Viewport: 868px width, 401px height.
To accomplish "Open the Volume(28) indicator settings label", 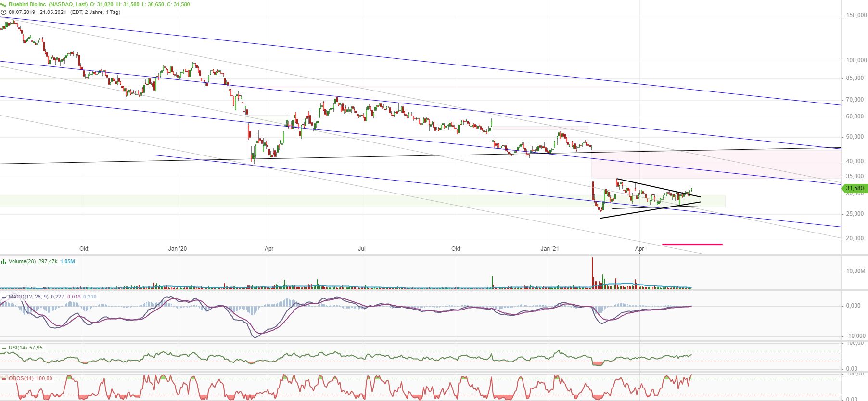I will point(22,261).
